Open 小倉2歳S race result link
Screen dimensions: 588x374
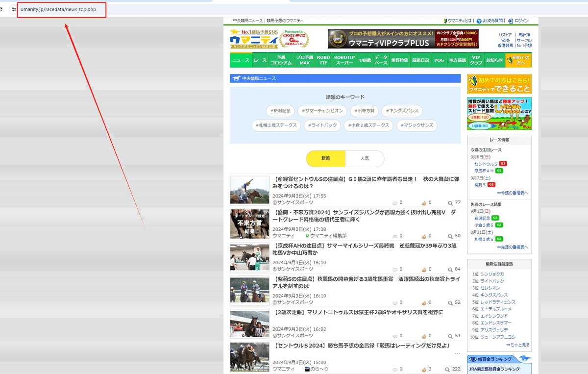[x=484, y=225]
